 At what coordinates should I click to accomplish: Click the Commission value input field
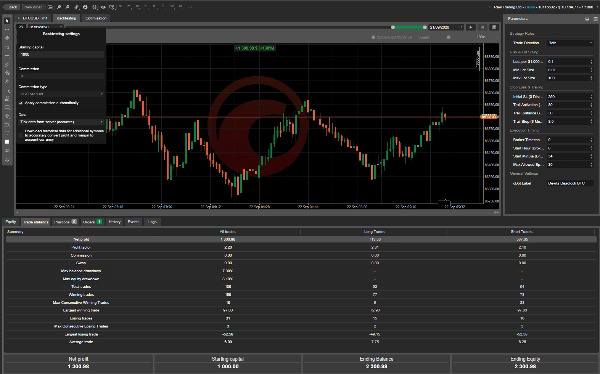point(61,76)
